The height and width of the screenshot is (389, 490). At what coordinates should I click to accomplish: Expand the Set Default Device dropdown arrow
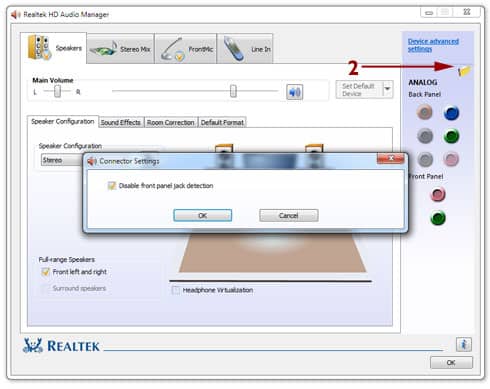(x=387, y=89)
